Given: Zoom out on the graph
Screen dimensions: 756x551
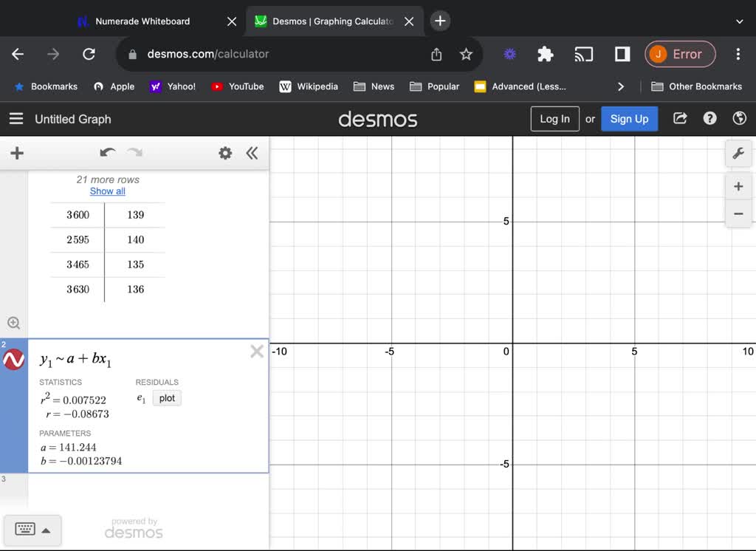Looking at the screenshot, I should coord(738,214).
